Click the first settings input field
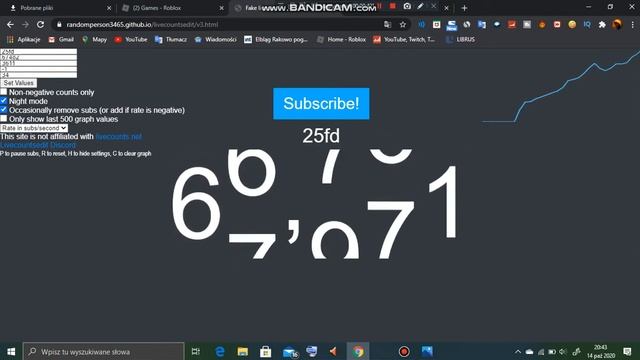 [38, 51]
